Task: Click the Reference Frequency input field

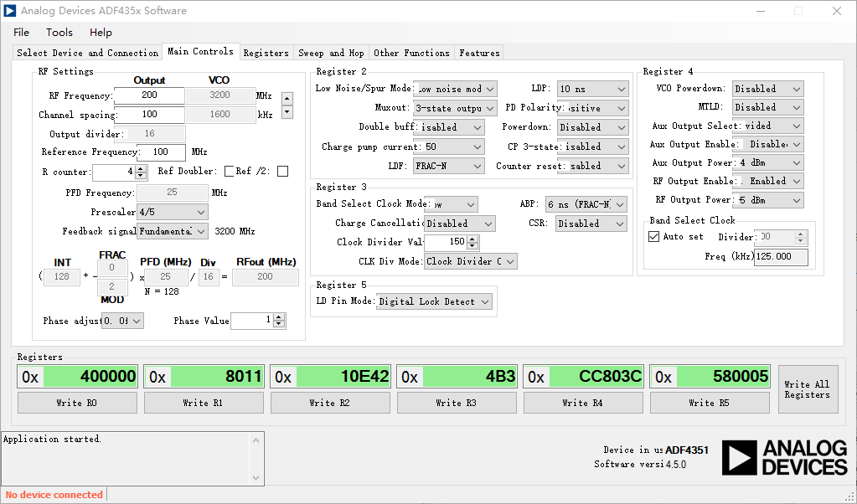Action: 161,152
